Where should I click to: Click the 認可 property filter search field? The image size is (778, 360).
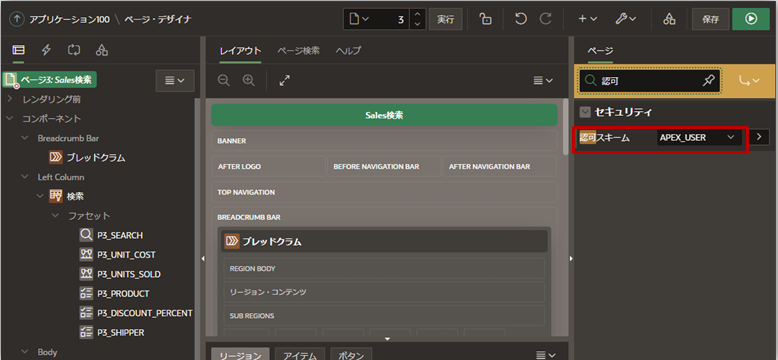click(650, 81)
